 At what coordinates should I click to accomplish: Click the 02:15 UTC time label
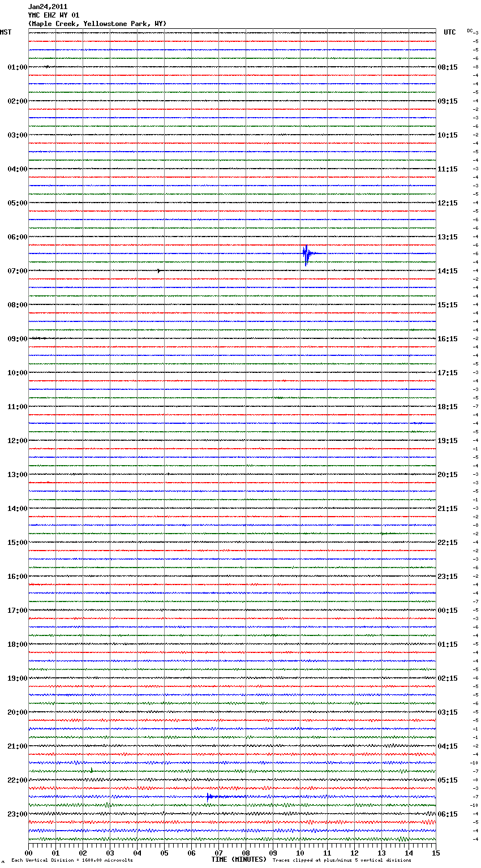point(448,678)
